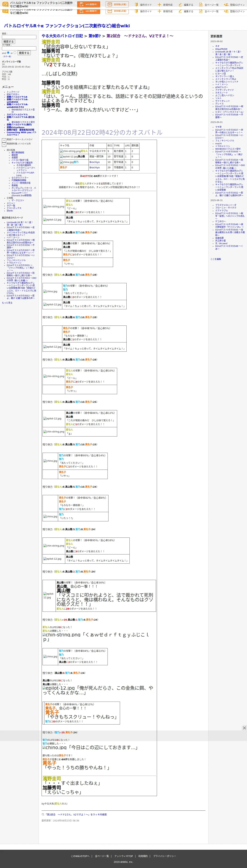This screenshot has width=247, height=868.
Task: Open the (タグ一覧) link under tag search
Action: (7, 57)
